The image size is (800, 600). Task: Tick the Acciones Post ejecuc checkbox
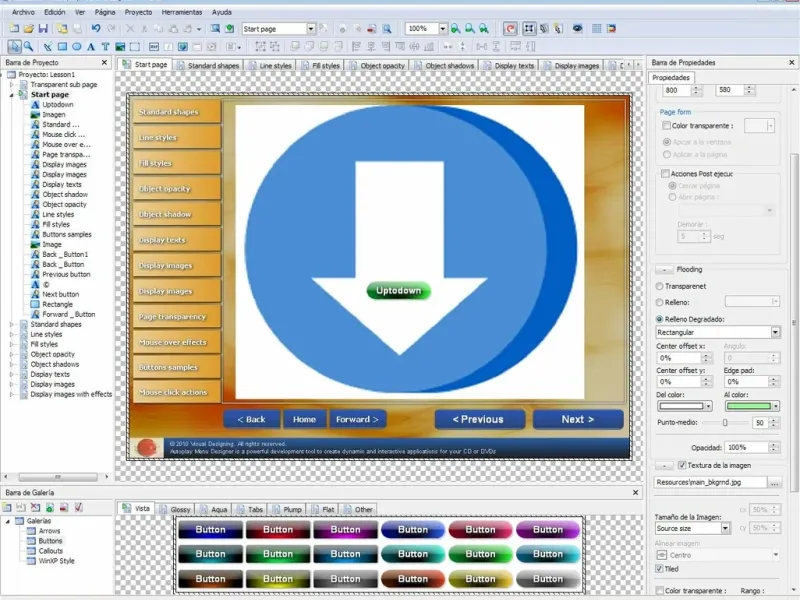665,173
